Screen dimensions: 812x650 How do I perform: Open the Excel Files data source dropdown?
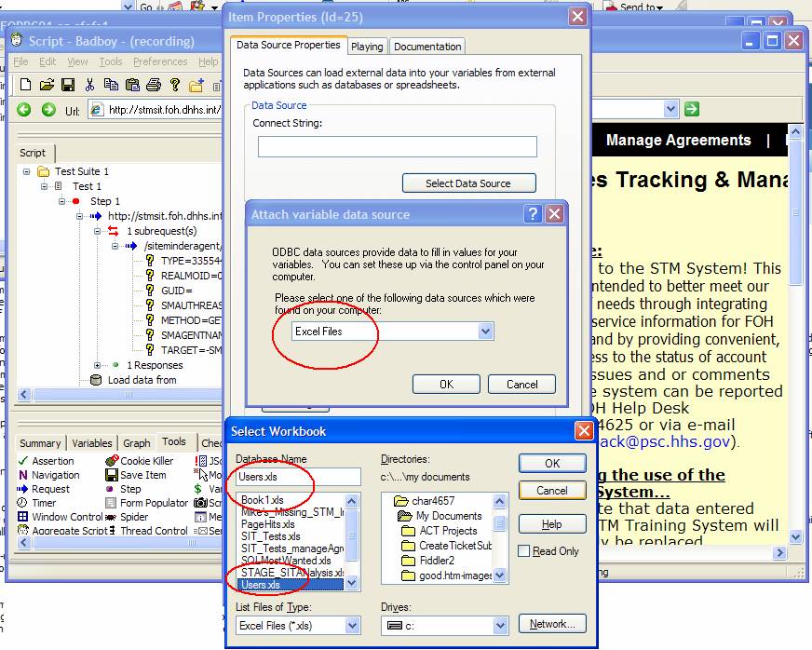[484, 332]
